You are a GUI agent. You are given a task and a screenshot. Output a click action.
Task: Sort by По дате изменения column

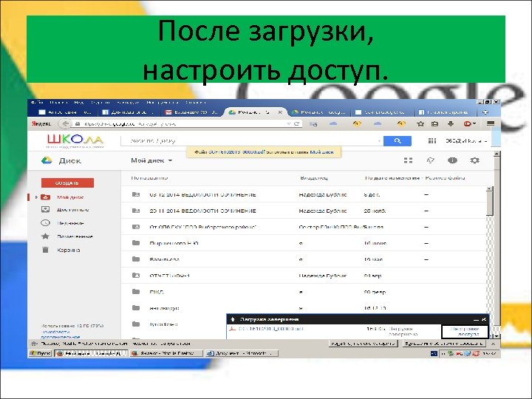pos(393,178)
